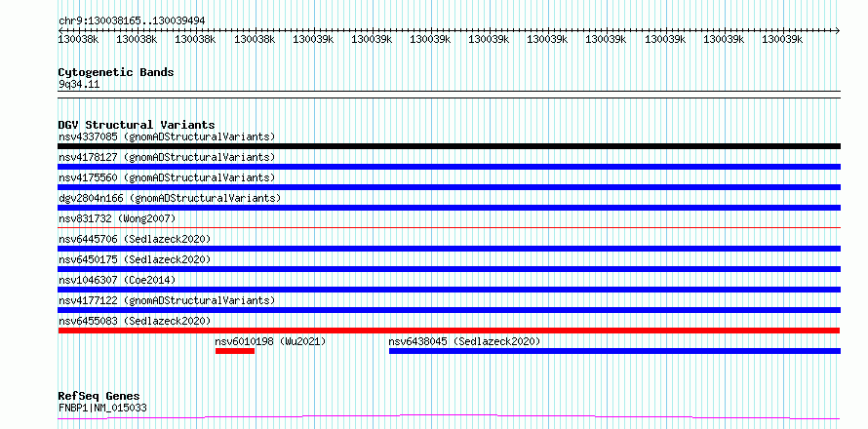
Task: Open the nsv6450175 (Sedlazeck2020) label
Action: 135,259
